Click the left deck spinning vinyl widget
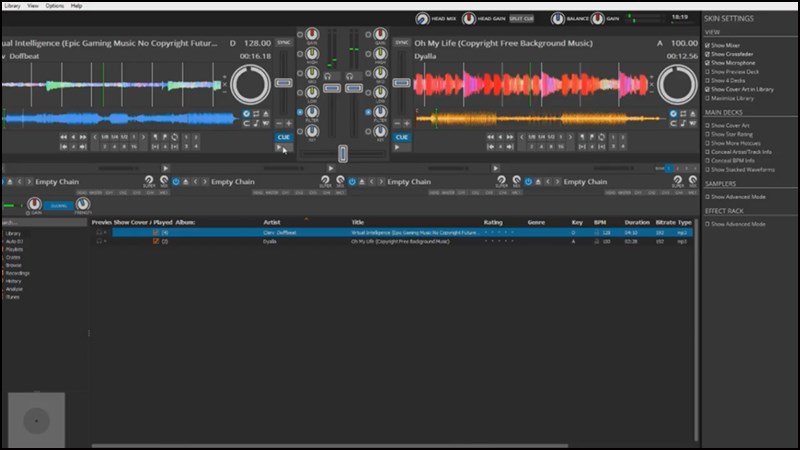This screenshot has width=800, height=450. pyautogui.click(x=251, y=84)
